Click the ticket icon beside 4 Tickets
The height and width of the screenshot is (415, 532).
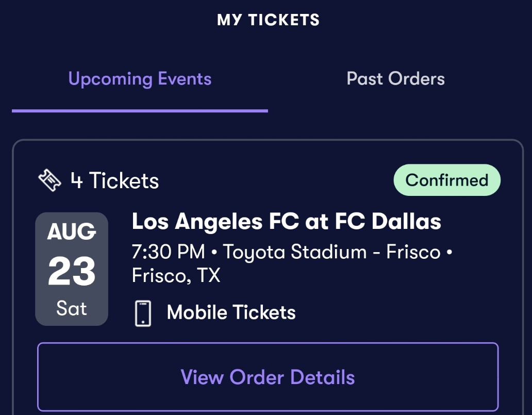(49, 180)
